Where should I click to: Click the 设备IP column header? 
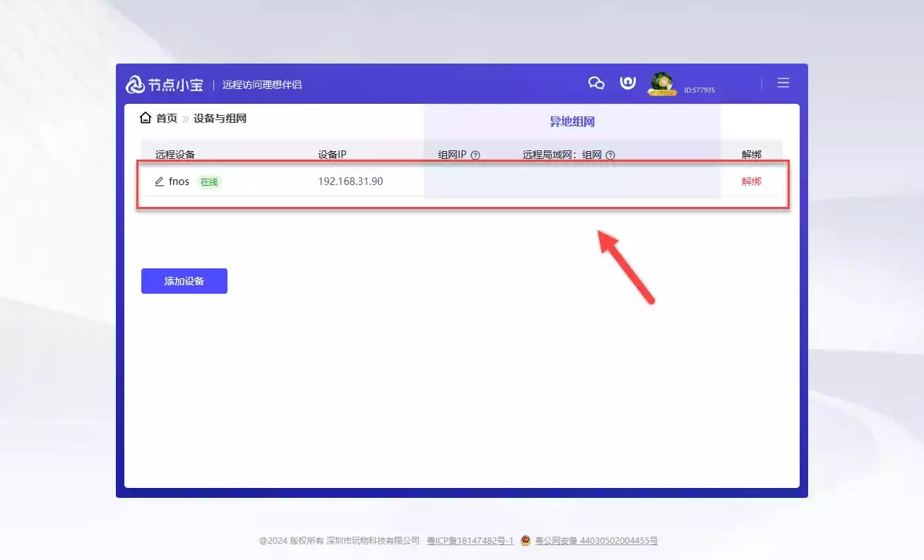click(x=332, y=155)
